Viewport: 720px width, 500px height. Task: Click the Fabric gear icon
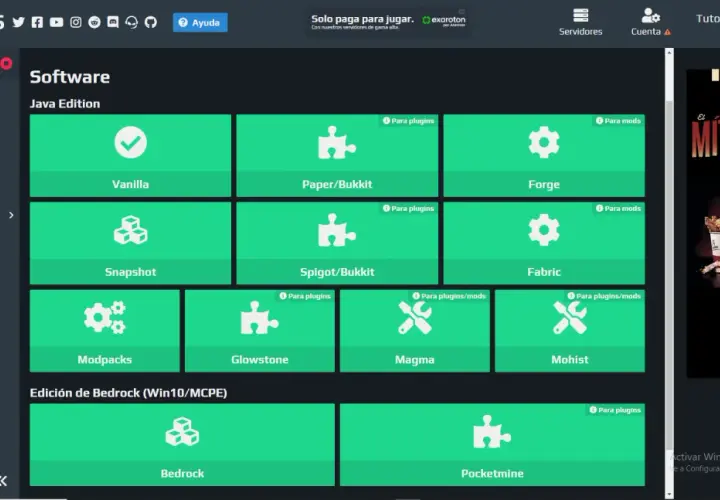(544, 230)
